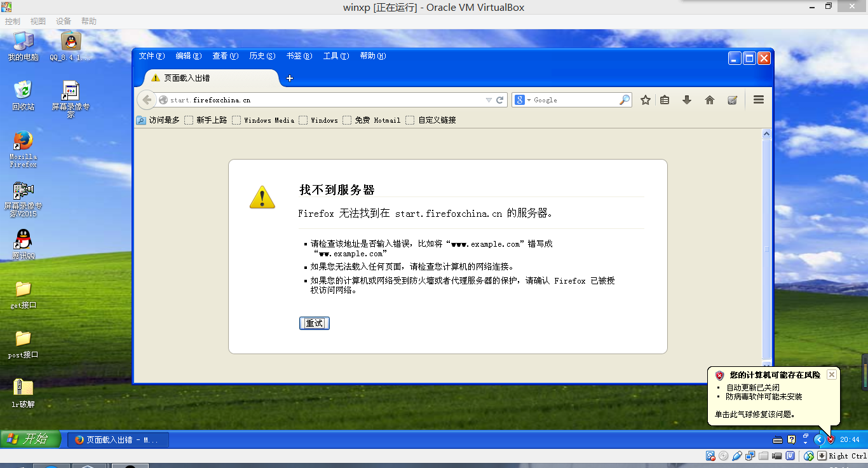Click VirtualBox optical disc status icon
The image size is (868, 468).
pyautogui.click(x=724, y=456)
